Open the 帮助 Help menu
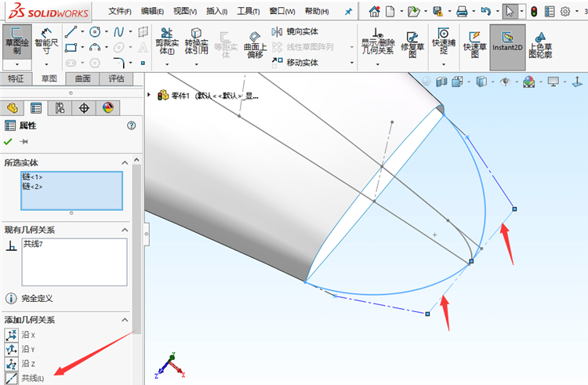The image size is (588, 385). click(317, 11)
